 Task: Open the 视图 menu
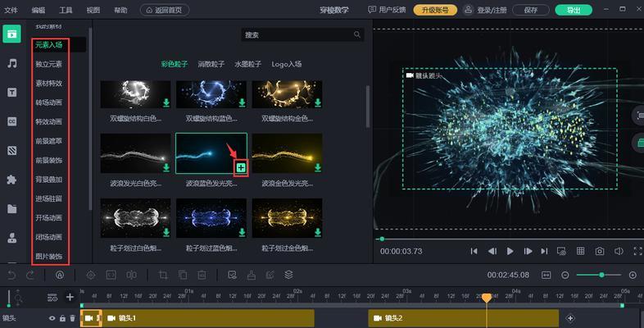click(93, 10)
